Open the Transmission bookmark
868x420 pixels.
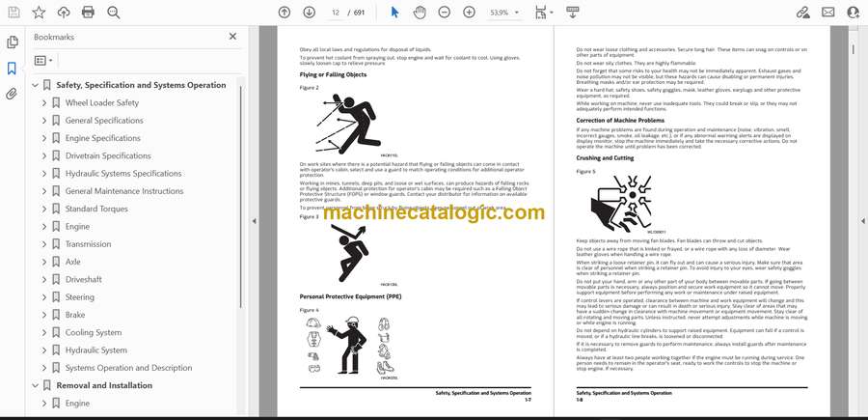click(x=88, y=244)
